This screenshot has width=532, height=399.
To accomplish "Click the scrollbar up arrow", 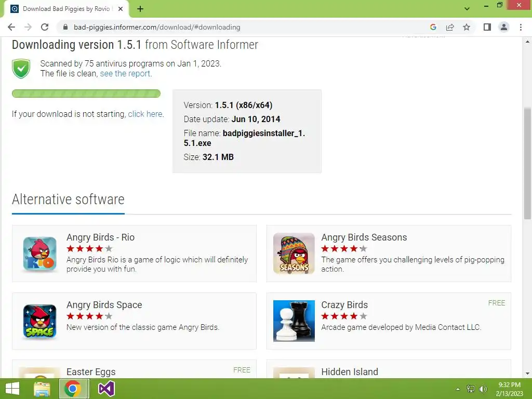I will point(527,42).
